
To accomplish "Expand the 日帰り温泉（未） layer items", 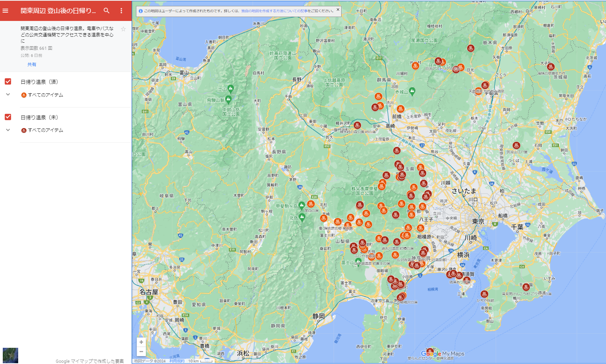I will tap(8, 130).
